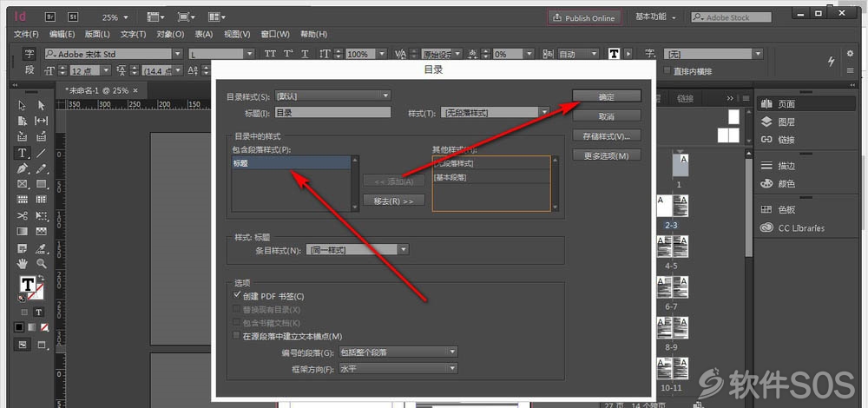Click the 取消 button

pos(607,116)
